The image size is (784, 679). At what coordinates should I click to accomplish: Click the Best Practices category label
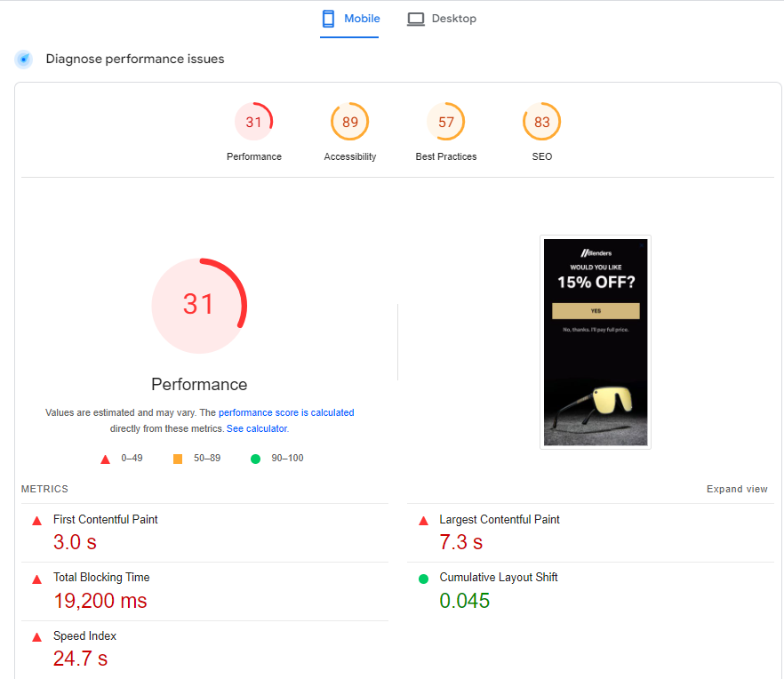pos(446,156)
